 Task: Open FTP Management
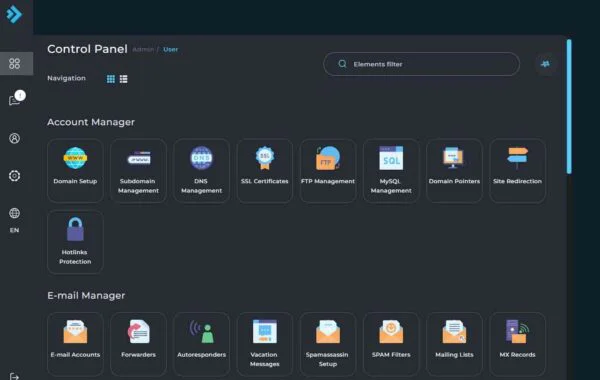[328, 170]
